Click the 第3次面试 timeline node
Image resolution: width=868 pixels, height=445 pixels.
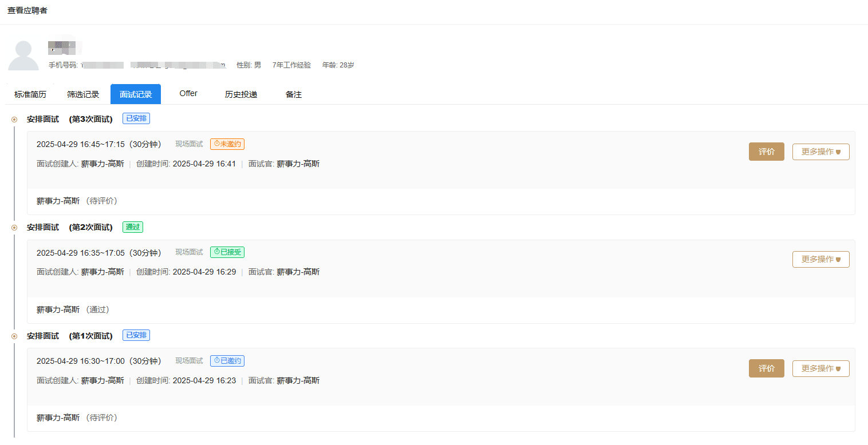[14, 119]
